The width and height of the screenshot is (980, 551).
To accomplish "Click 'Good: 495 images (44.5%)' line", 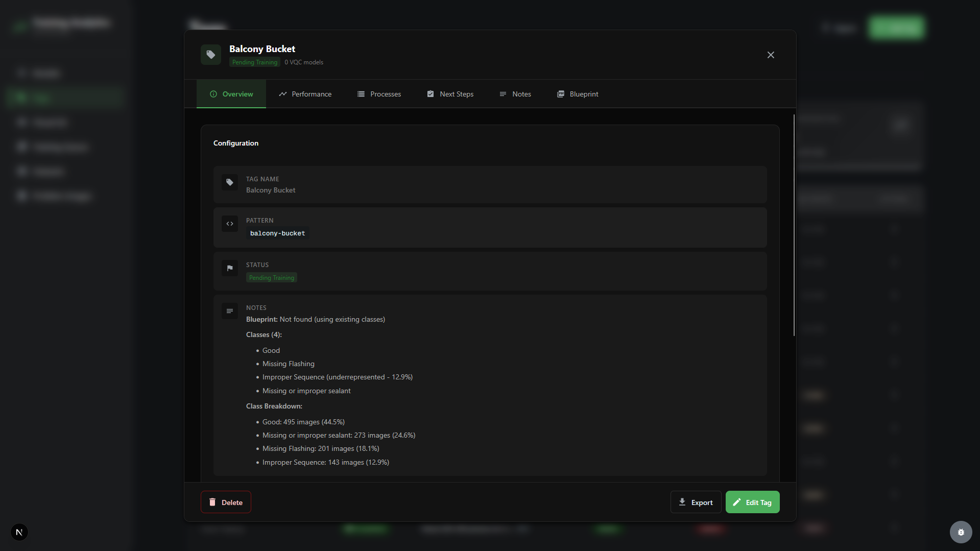I will click(303, 422).
